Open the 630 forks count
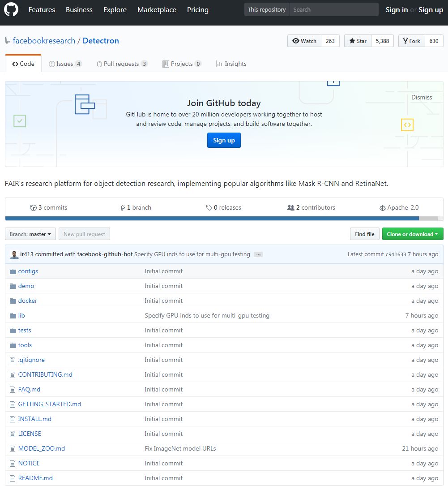Screen dimensions: 448x486 (434, 41)
